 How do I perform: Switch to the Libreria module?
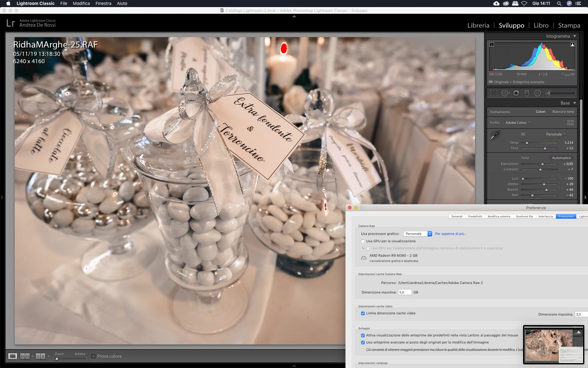point(478,25)
